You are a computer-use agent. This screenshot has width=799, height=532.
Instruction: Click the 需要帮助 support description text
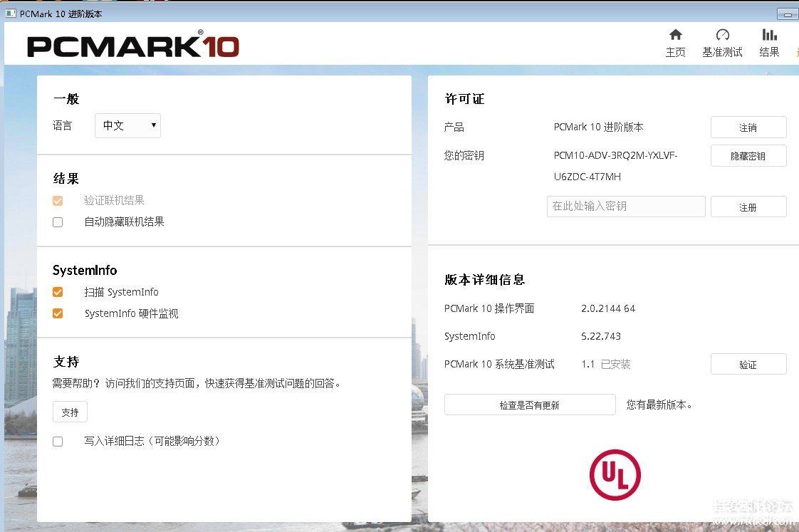point(196,383)
